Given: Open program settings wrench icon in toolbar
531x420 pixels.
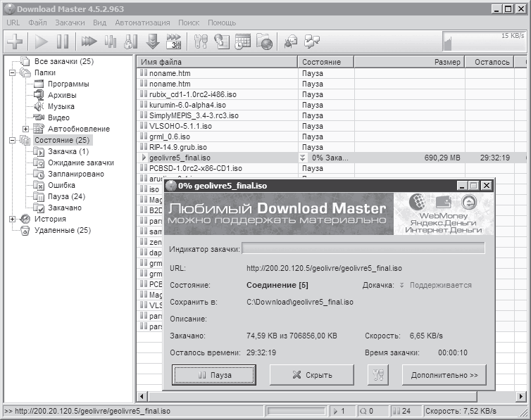Looking at the screenshot, I should (201, 42).
